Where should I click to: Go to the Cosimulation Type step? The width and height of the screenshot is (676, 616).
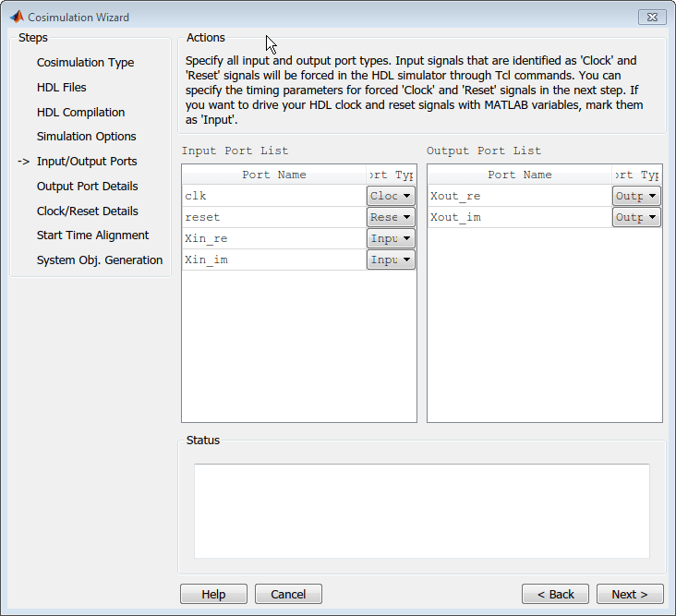(85, 63)
